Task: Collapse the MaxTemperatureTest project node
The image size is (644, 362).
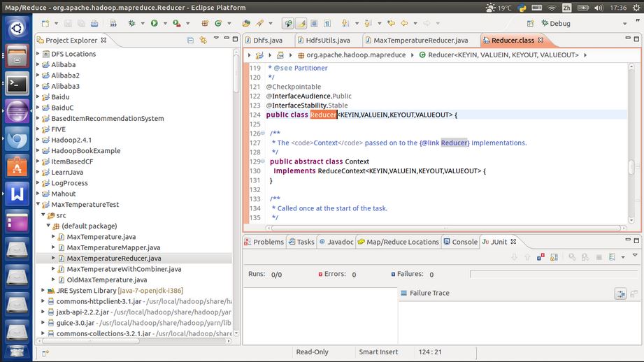Action: click(x=38, y=204)
